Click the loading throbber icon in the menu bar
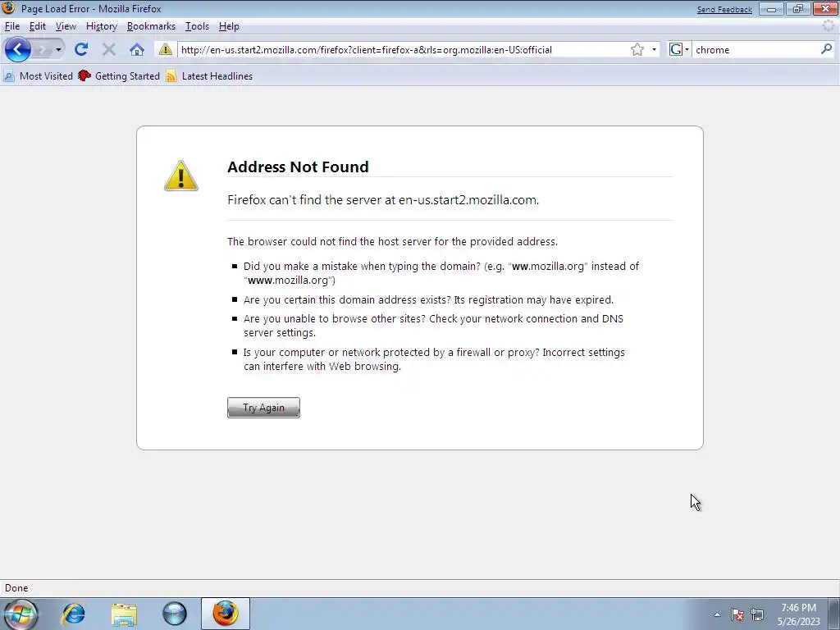Image resolution: width=840 pixels, height=630 pixels. pyautogui.click(x=829, y=26)
